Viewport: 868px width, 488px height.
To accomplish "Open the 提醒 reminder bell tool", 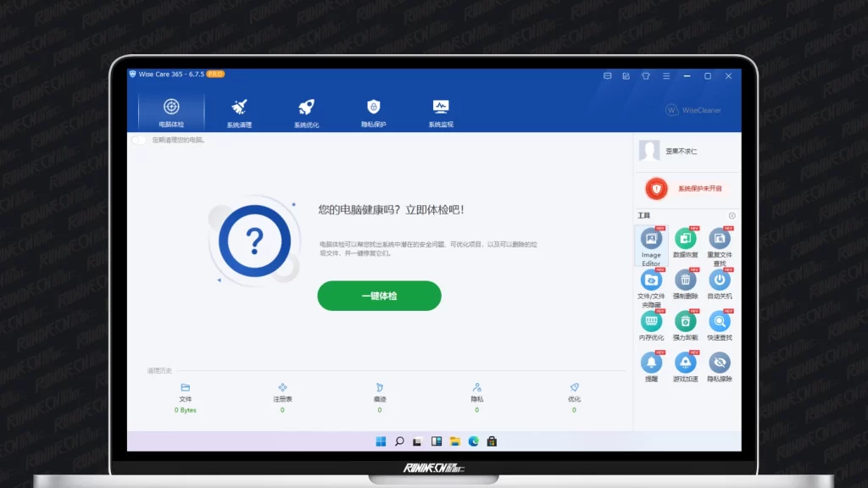I will [x=651, y=363].
